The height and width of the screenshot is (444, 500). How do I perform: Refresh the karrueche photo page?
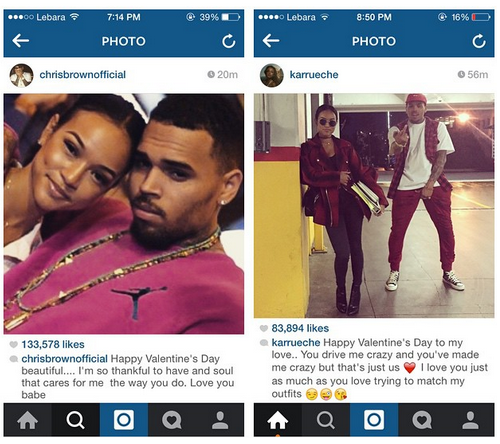479,41
